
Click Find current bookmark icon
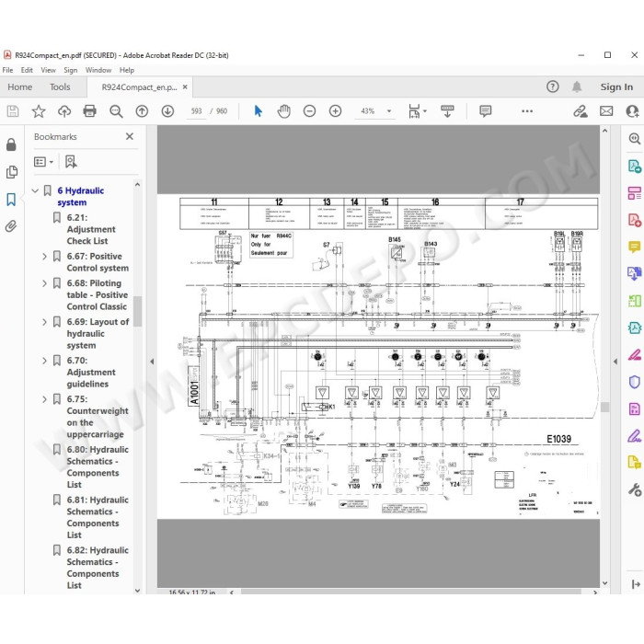71,161
